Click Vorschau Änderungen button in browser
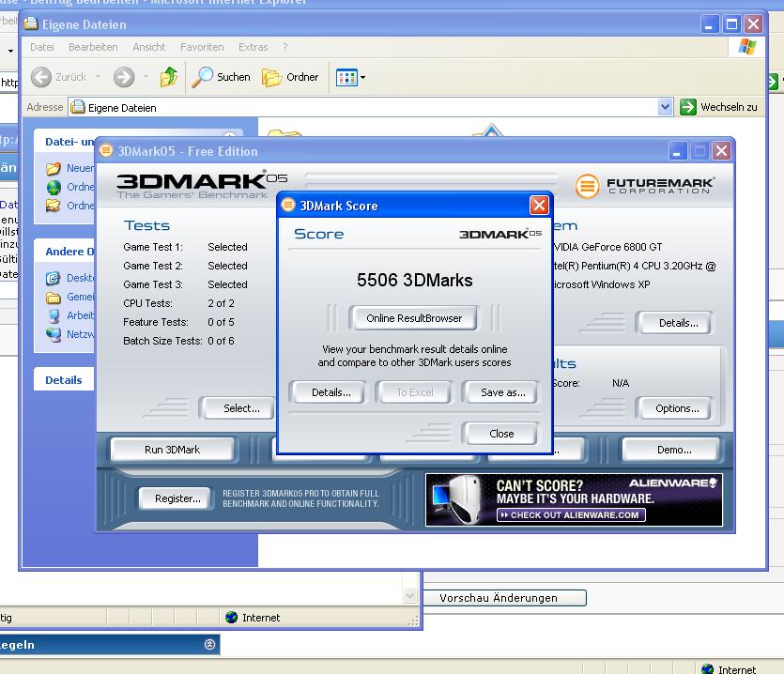The height and width of the screenshot is (674, 784). coord(504,598)
